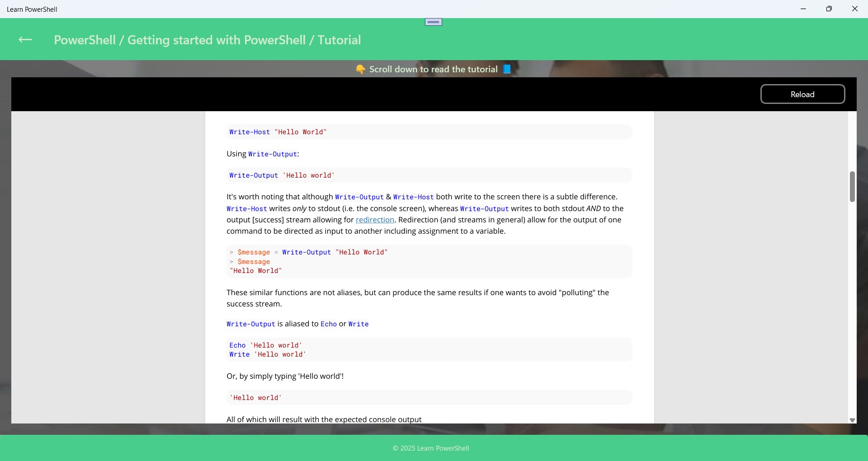Minimize the Learn PowerShell window
The height and width of the screenshot is (461, 868).
[803, 9]
